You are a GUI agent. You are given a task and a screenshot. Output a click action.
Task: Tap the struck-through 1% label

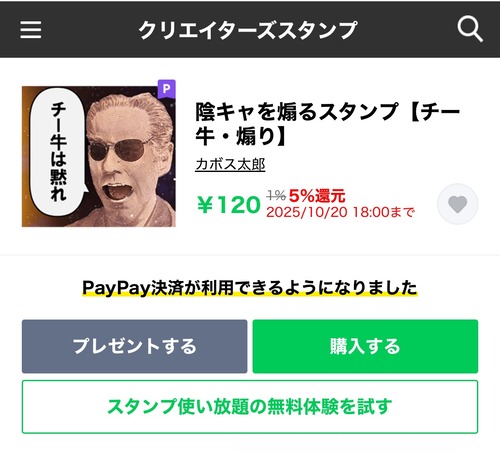276,195
